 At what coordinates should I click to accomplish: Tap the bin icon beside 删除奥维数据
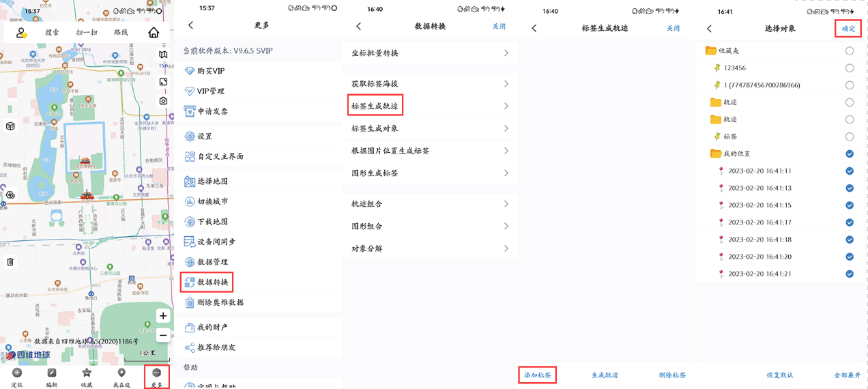pos(190,302)
